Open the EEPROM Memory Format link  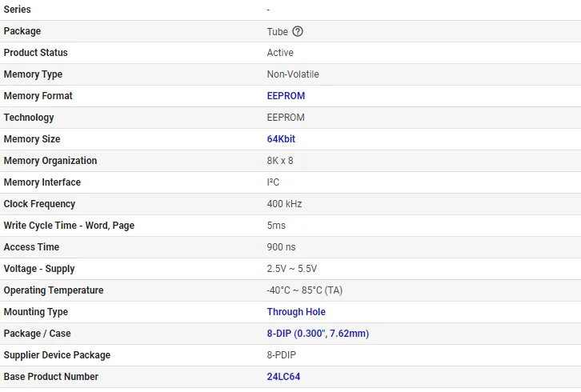click(x=286, y=96)
